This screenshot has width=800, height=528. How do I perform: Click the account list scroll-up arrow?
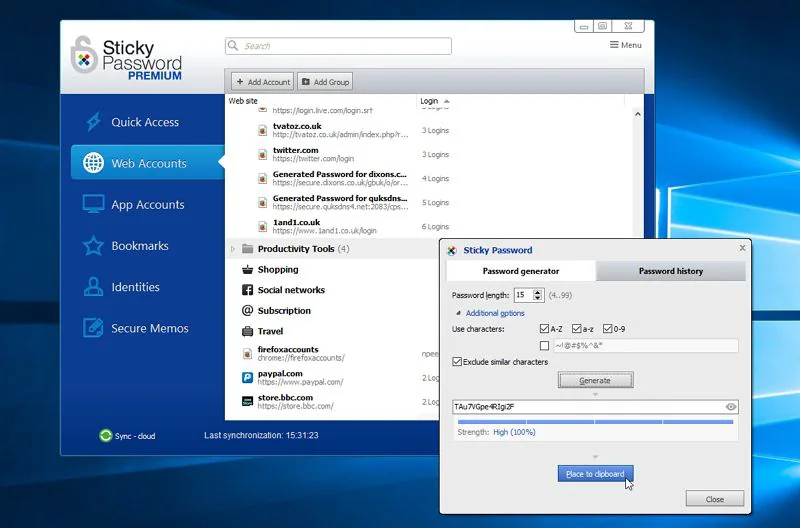[638, 114]
